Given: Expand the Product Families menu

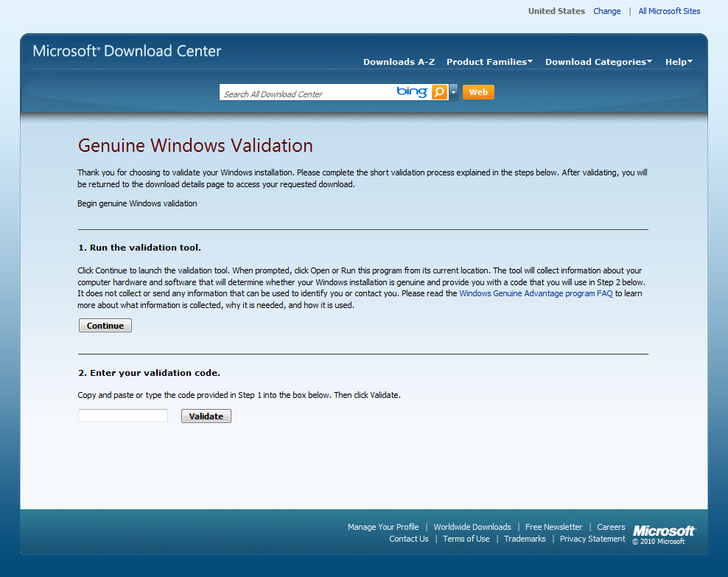Looking at the screenshot, I should (x=489, y=62).
